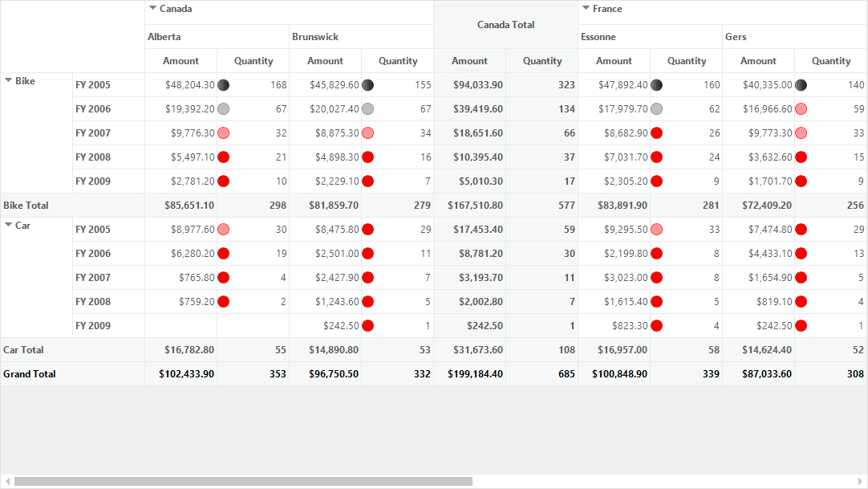This screenshot has width=868, height=489.
Task: Click the red indicator beside $823.30
Action: tap(656, 326)
